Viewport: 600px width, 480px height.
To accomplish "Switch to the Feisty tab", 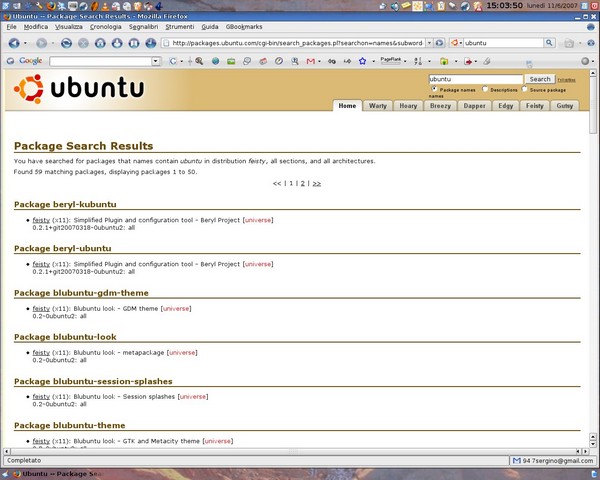I will click(x=535, y=106).
